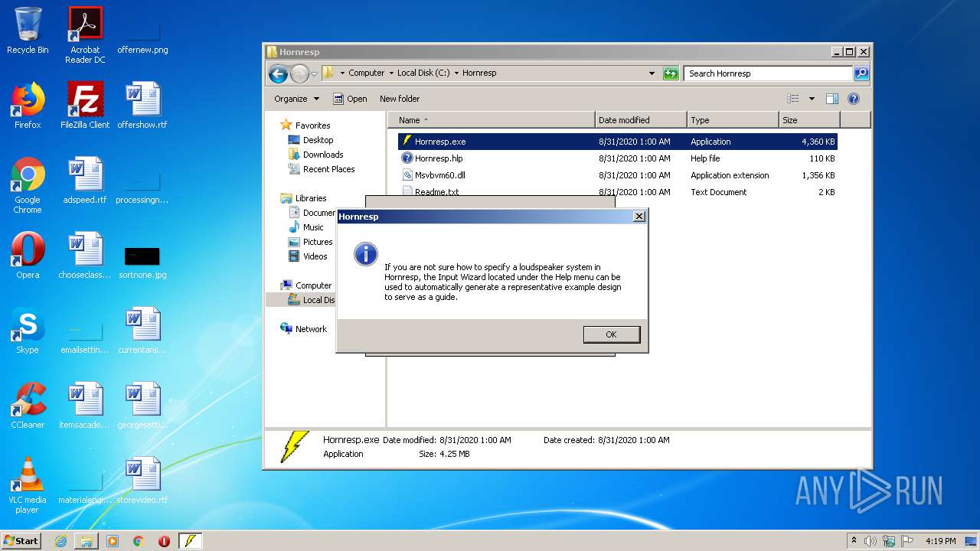Click the search magnifier icon
This screenshot has width=980, height=551.
(861, 73)
